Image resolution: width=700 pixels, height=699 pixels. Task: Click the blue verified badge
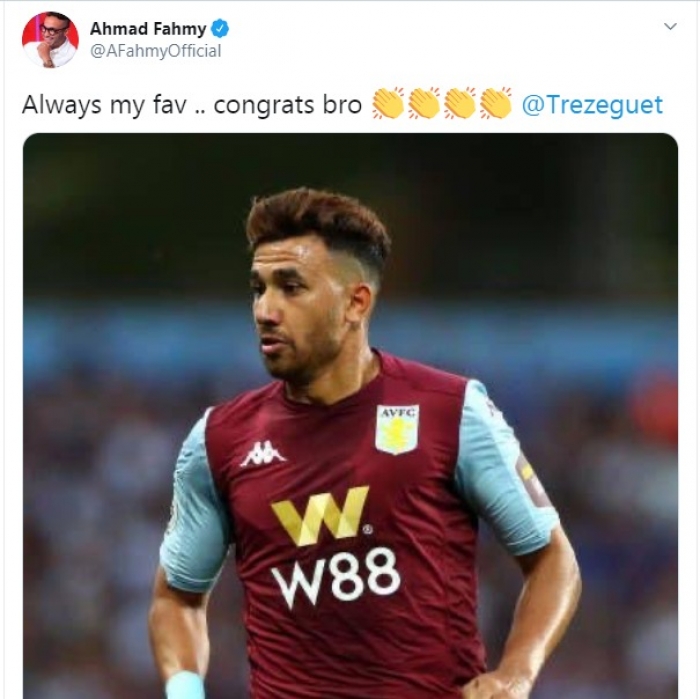pos(220,29)
